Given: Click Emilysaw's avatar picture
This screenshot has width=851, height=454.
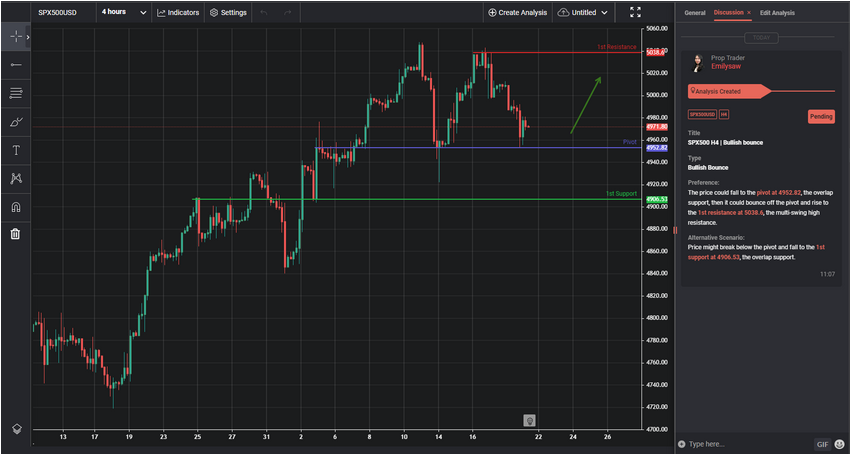Looking at the screenshot, I should click(697, 62).
